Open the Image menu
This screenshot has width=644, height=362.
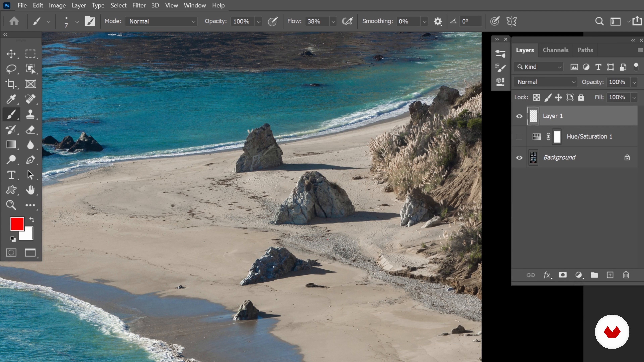click(57, 5)
